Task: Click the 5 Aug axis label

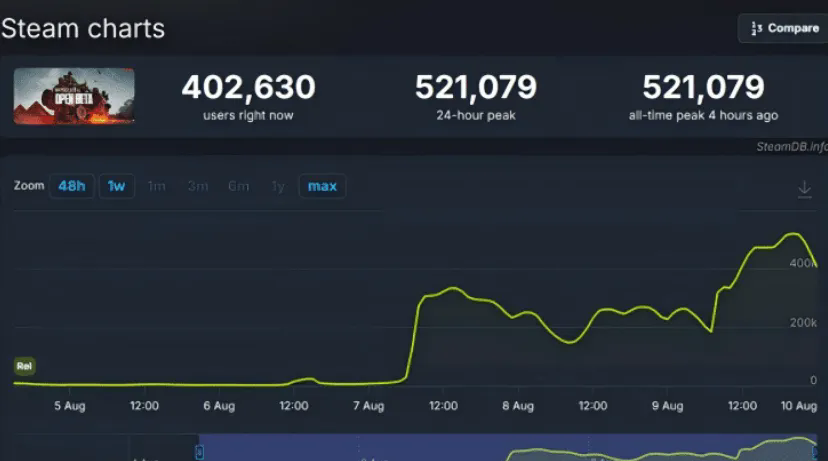Action: [x=69, y=406]
